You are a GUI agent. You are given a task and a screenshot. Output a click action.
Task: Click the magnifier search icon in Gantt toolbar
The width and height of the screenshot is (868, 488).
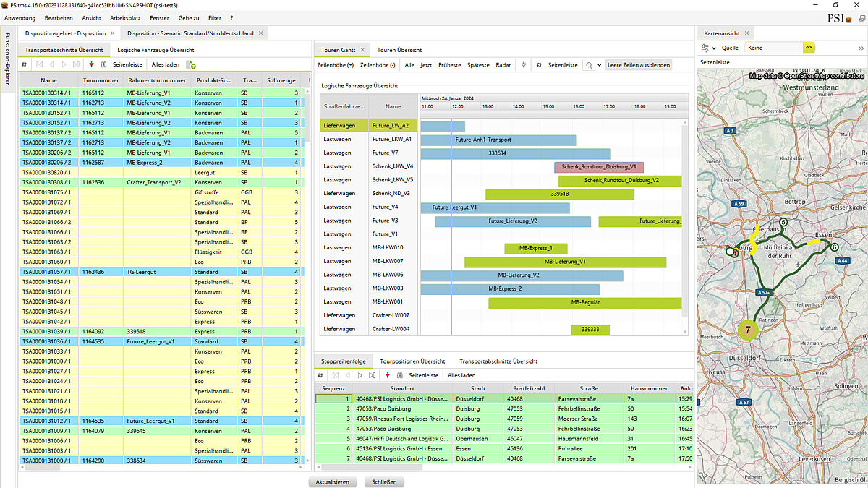click(x=589, y=65)
